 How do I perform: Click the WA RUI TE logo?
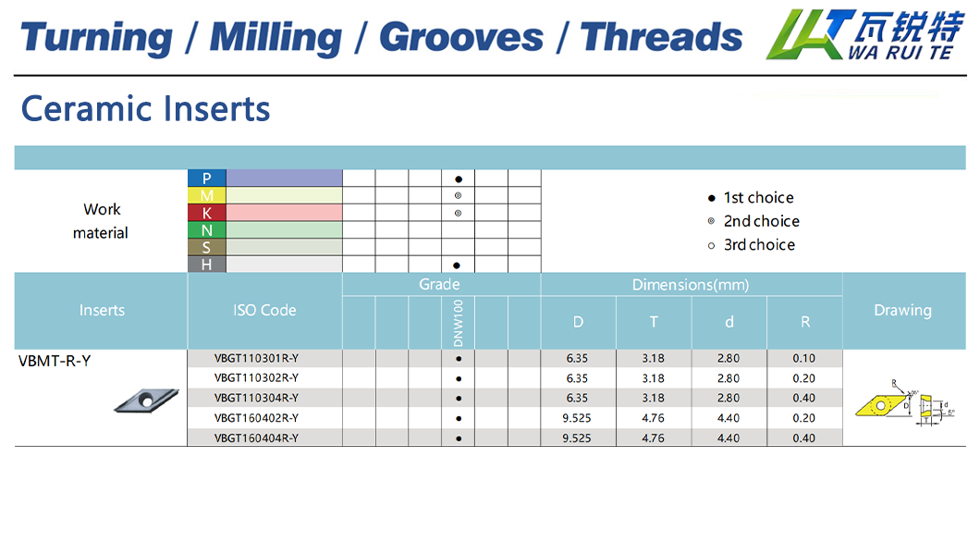coord(864,35)
